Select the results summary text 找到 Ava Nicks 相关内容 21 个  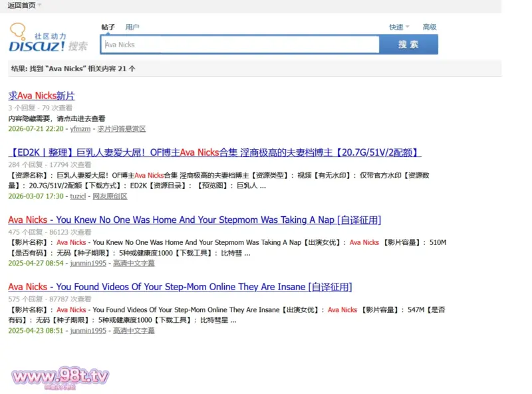click(x=73, y=69)
